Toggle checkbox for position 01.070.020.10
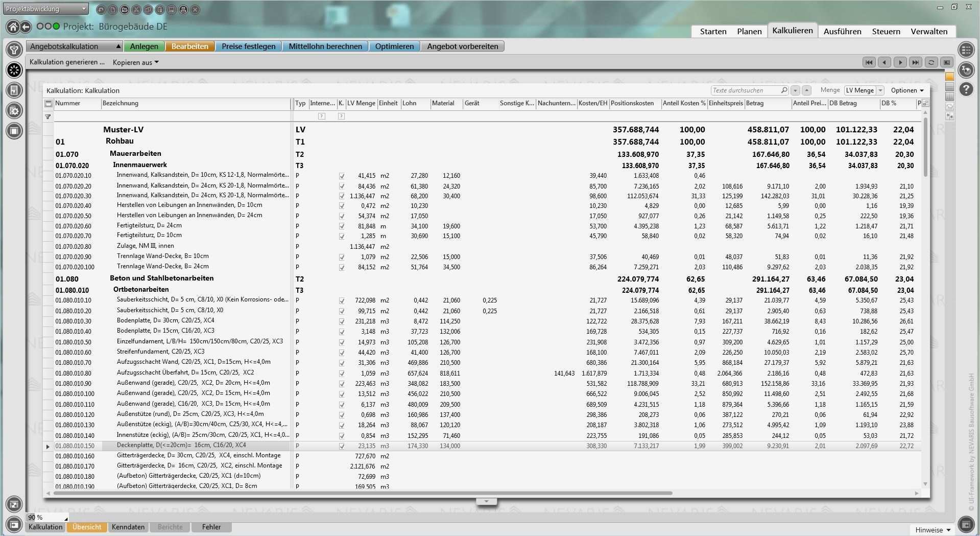Viewport: 980px width, 536px height. (342, 176)
